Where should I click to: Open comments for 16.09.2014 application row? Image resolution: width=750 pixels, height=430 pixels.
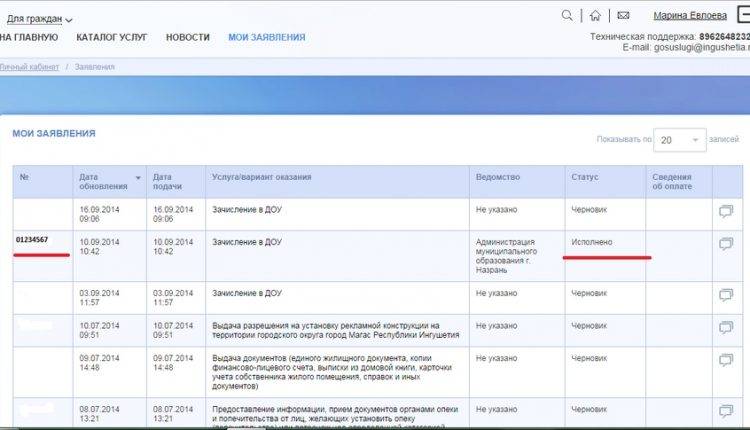click(x=725, y=211)
